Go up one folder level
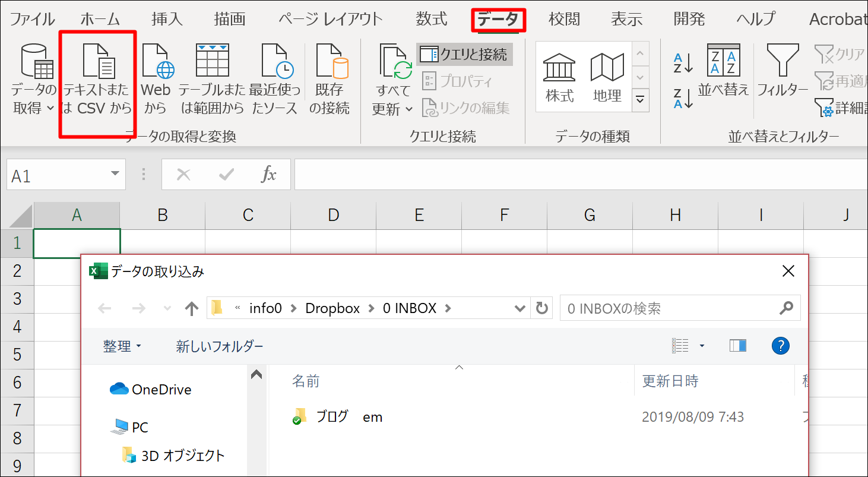Screen dimensions: 868x477 pos(191,308)
